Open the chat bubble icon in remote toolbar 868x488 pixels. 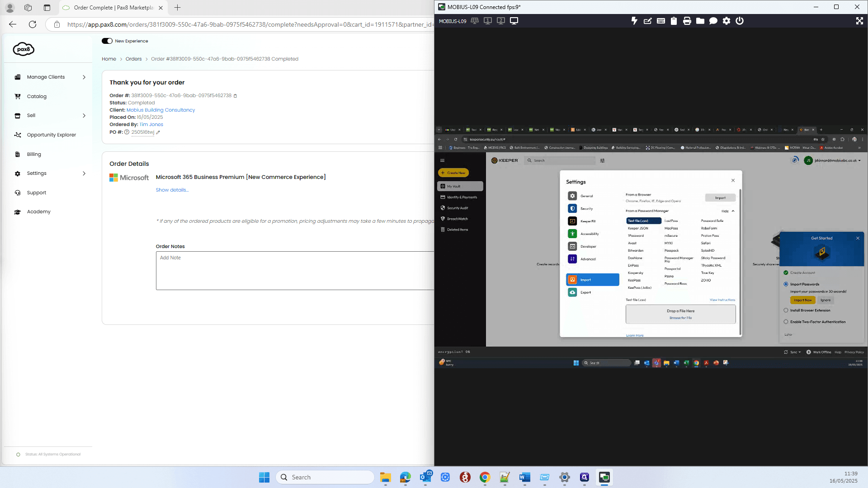713,21
